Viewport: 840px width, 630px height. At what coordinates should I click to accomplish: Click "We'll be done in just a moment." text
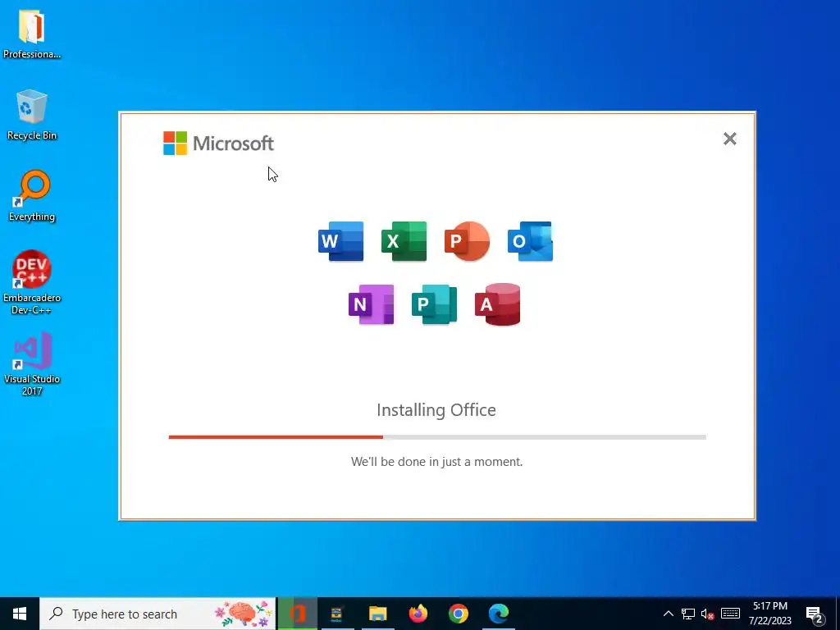click(x=436, y=462)
